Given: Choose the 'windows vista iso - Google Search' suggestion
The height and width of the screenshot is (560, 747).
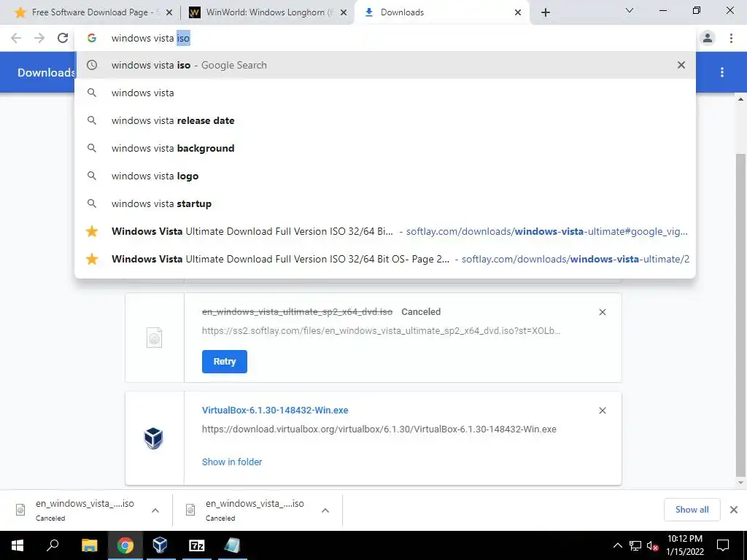Looking at the screenshot, I should 385,65.
